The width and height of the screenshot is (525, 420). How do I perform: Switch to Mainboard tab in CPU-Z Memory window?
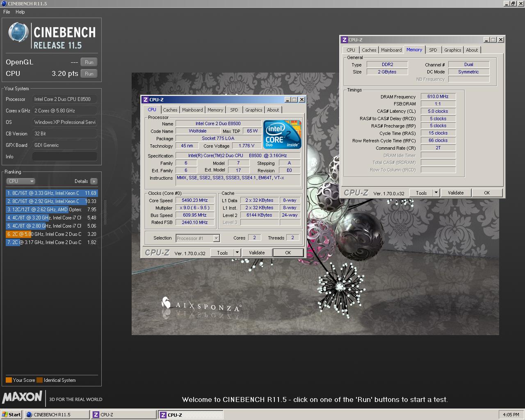click(391, 50)
